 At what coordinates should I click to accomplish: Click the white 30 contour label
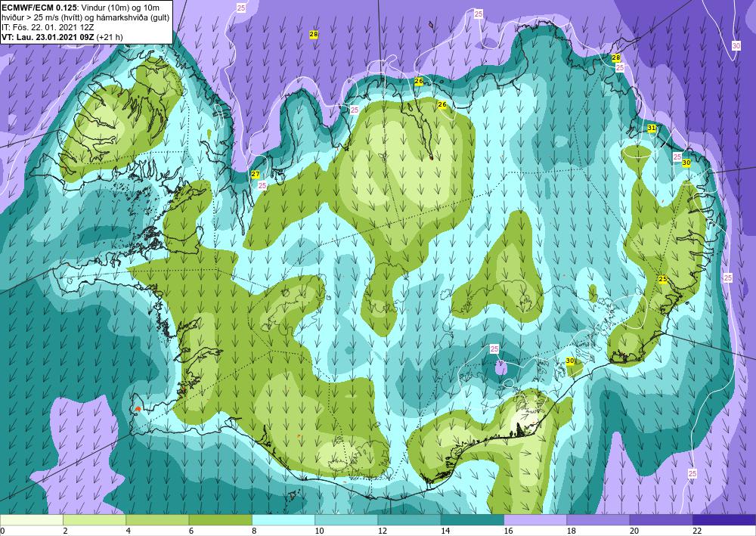(x=736, y=46)
